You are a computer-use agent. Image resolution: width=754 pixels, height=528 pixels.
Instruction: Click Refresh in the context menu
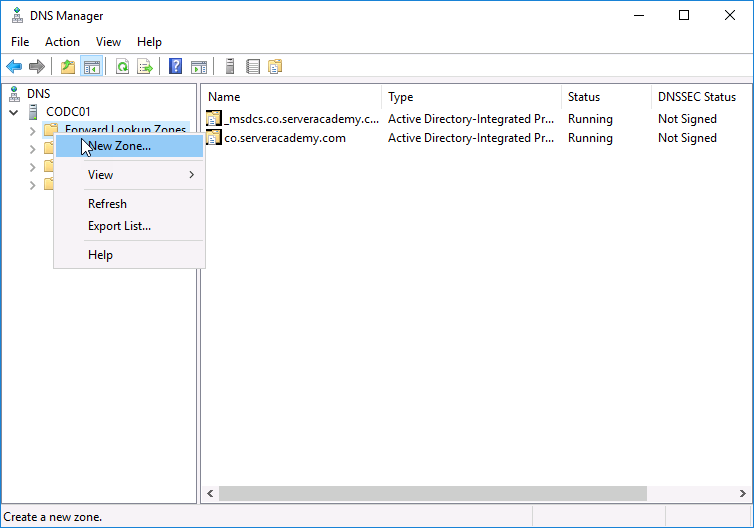pos(107,204)
